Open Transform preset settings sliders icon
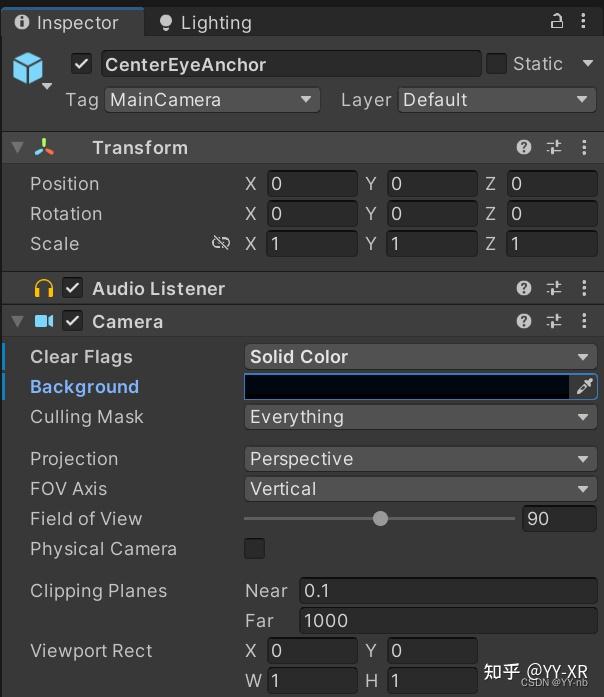Image resolution: width=604 pixels, height=697 pixels. [554, 148]
